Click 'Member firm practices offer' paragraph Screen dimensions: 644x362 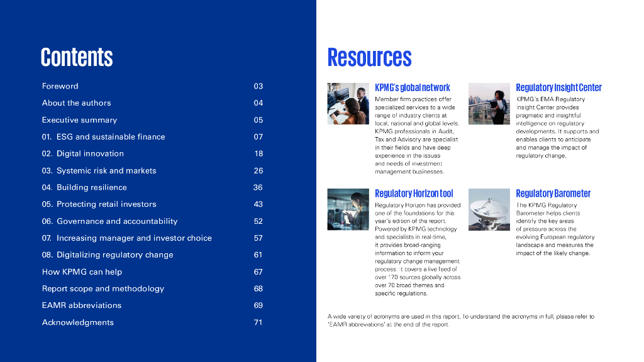click(x=417, y=136)
